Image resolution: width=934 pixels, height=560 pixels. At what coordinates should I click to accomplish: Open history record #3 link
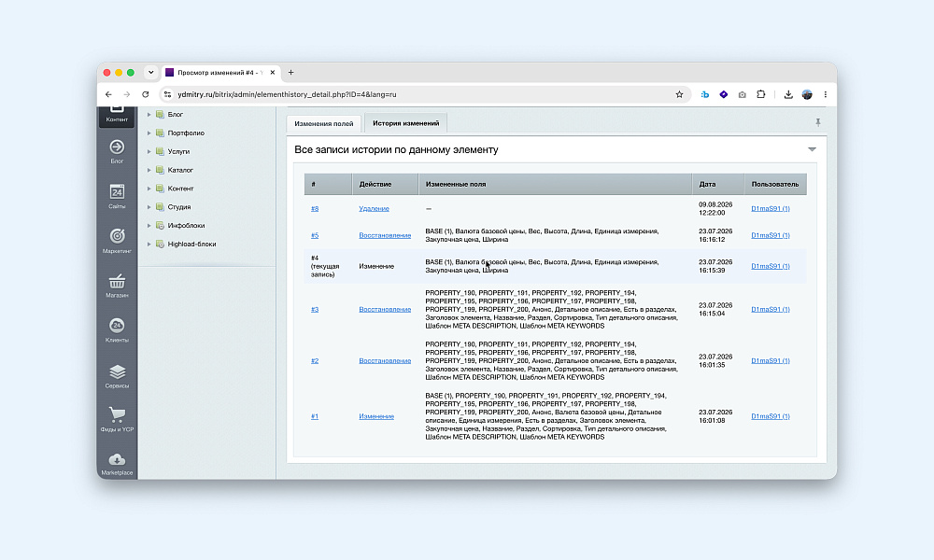(x=315, y=310)
